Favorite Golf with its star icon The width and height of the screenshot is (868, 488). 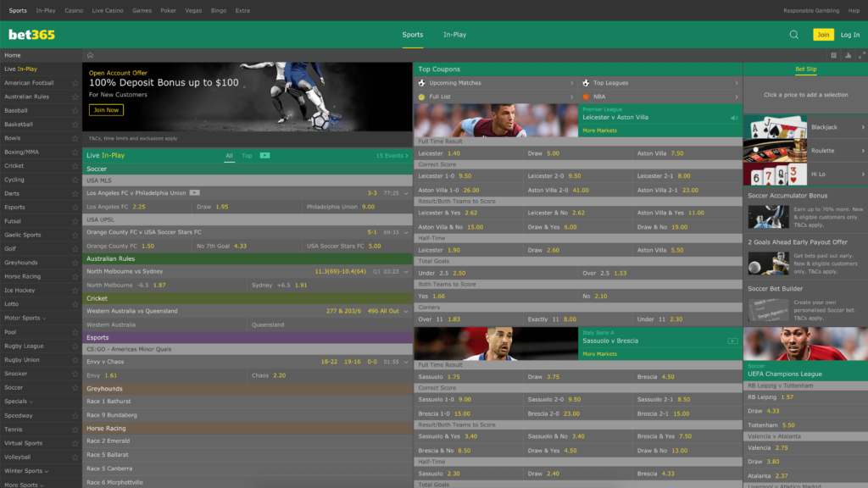pos(75,249)
